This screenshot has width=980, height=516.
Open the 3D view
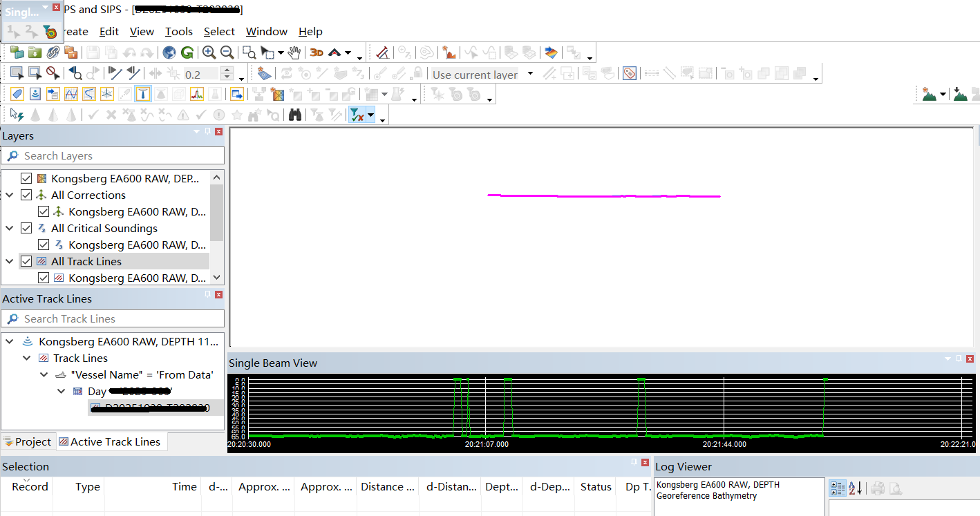click(x=317, y=52)
